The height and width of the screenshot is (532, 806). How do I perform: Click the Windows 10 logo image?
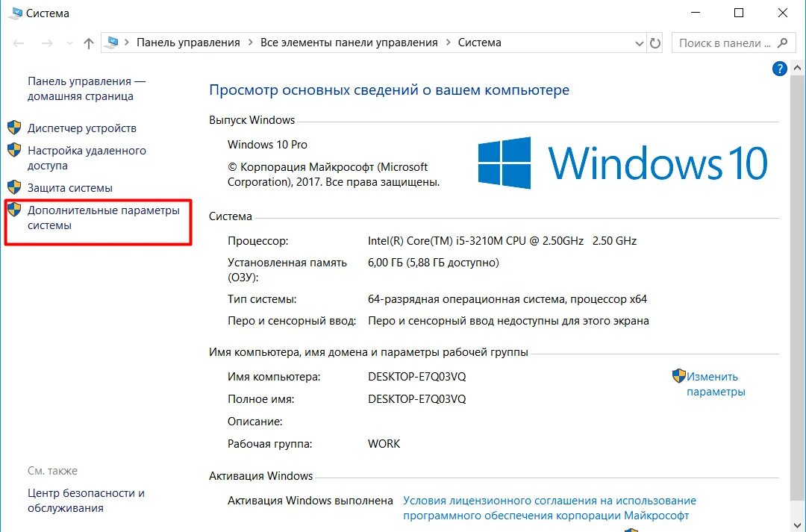(622, 163)
